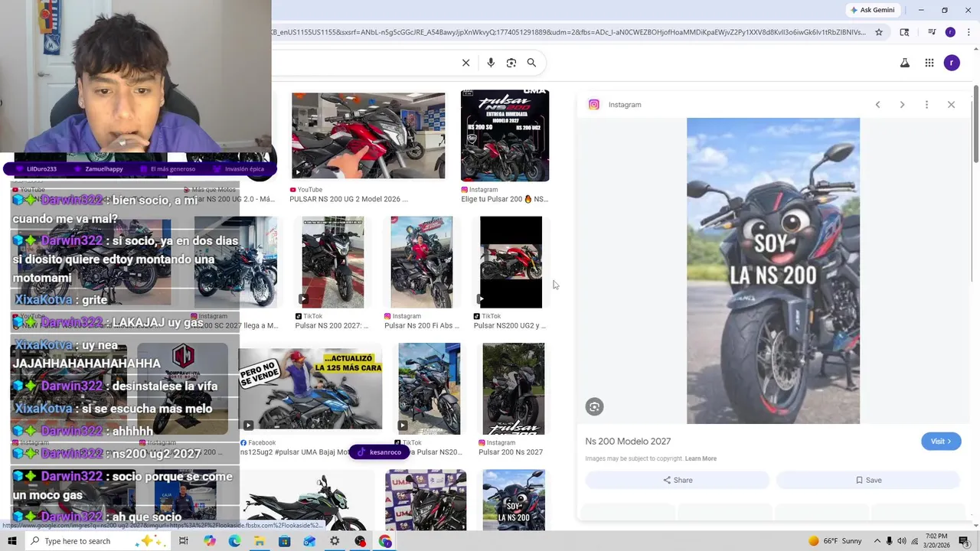
Task: Open Outlook from the taskbar
Action: 309,541
